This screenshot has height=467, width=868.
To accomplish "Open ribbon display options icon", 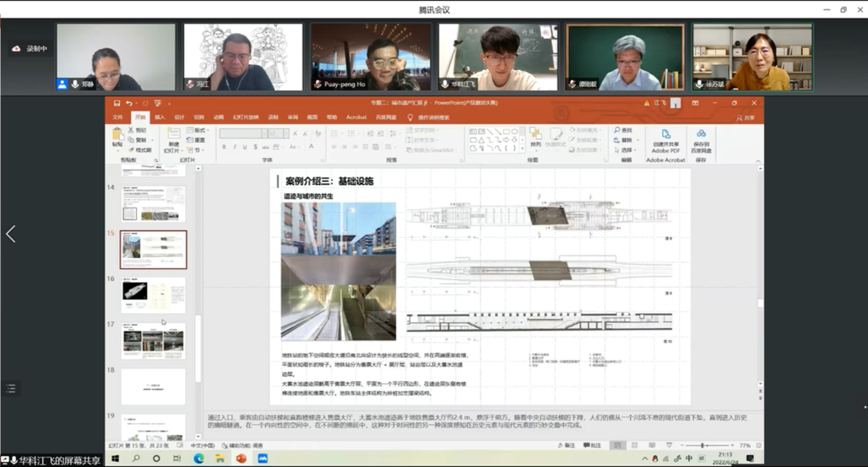I will point(695,103).
